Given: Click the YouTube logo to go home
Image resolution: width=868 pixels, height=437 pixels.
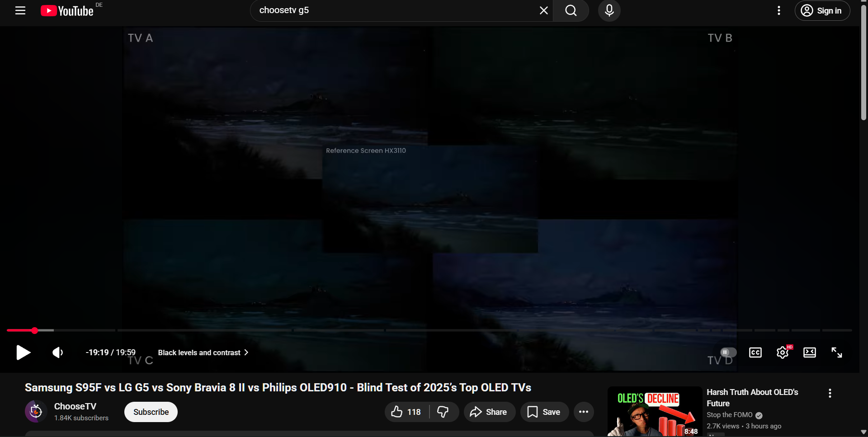Looking at the screenshot, I should tap(66, 10).
